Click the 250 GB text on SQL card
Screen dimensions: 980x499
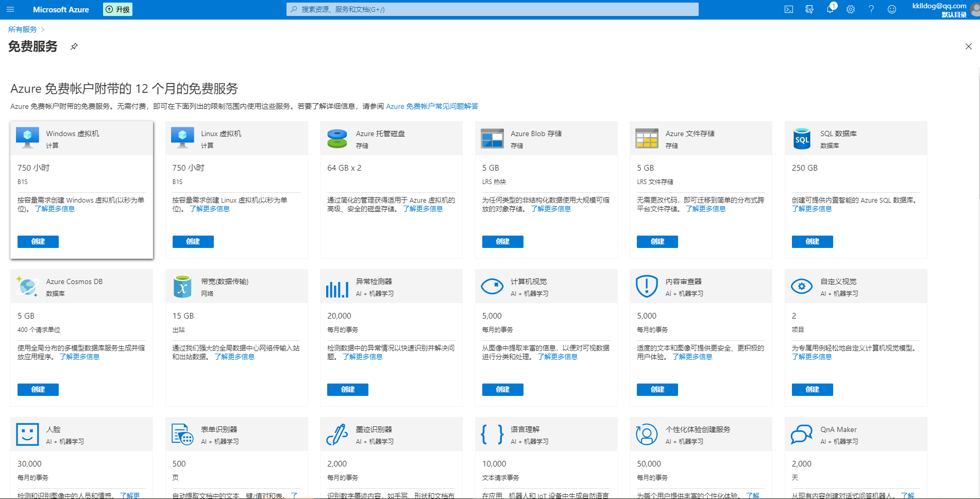(x=804, y=168)
